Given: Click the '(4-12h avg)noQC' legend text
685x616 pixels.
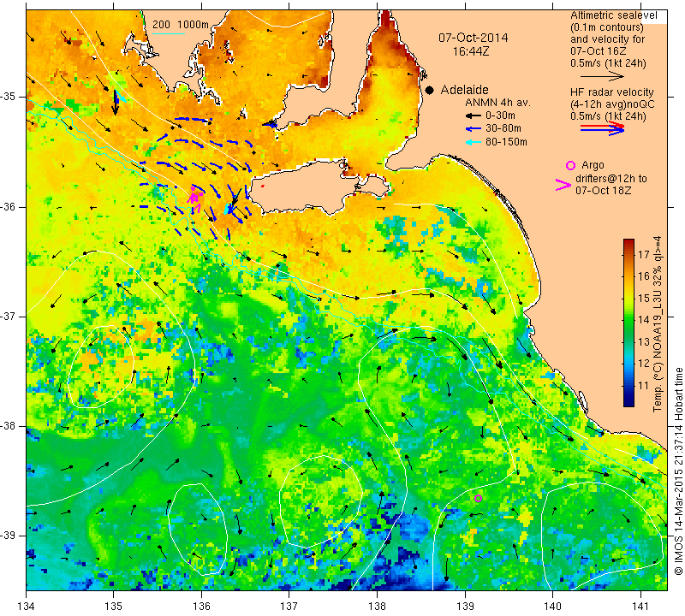Looking at the screenshot, I should (x=612, y=104).
